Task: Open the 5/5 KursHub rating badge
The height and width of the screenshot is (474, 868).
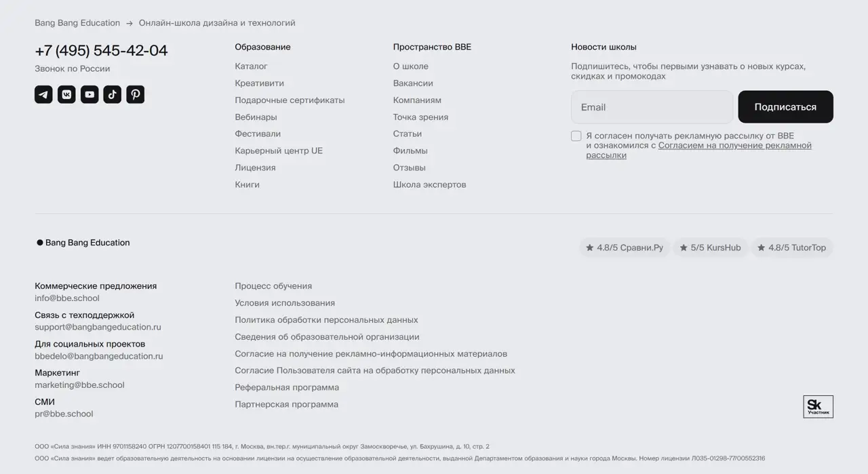Action: coord(710,248)
